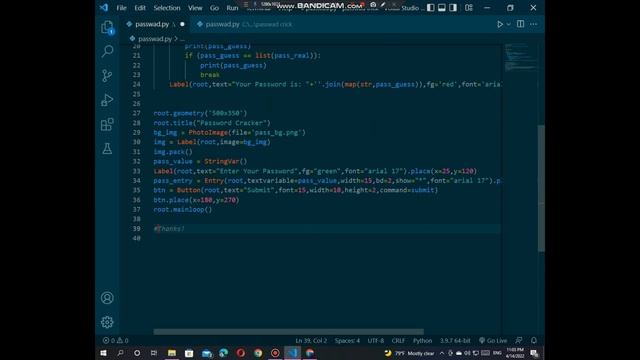Toggle the secondary side bar layout
The width and height of the screenshot is (640, 360).
(x=453, y=8)
